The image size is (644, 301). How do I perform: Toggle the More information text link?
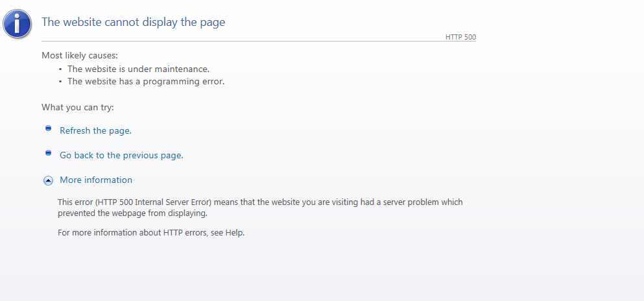pos(96,180)
